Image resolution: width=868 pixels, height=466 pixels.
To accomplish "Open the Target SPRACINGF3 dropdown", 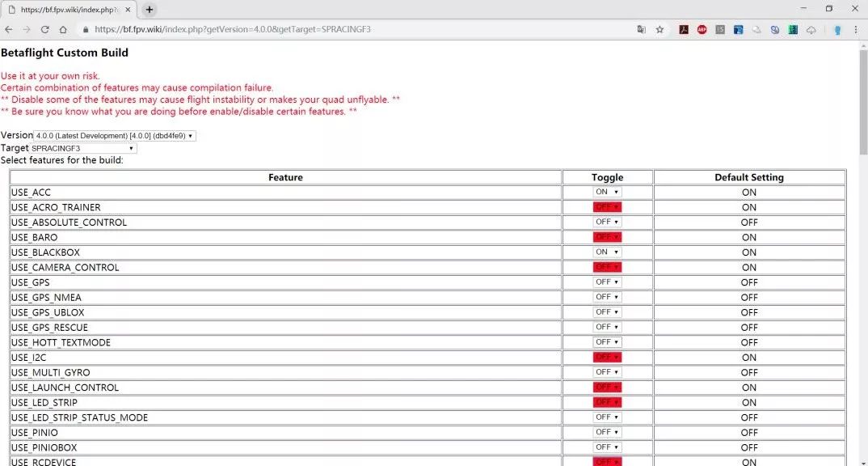I will click(x=82, y=149).
